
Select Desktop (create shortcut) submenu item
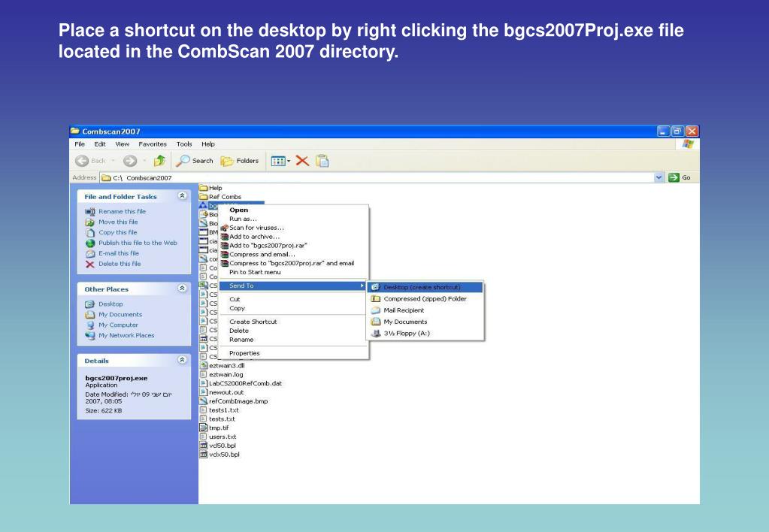click(425, 287)
